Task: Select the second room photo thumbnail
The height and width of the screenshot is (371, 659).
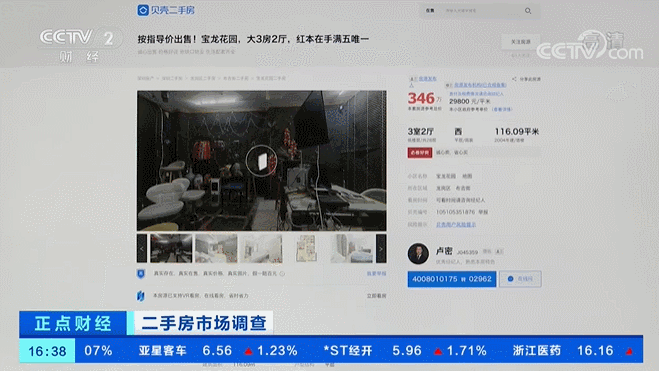Action: [216, 248]
